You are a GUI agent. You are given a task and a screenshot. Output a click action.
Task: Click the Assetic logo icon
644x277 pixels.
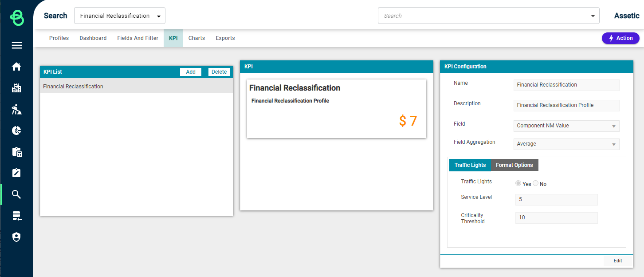click(x=16, y=17)
